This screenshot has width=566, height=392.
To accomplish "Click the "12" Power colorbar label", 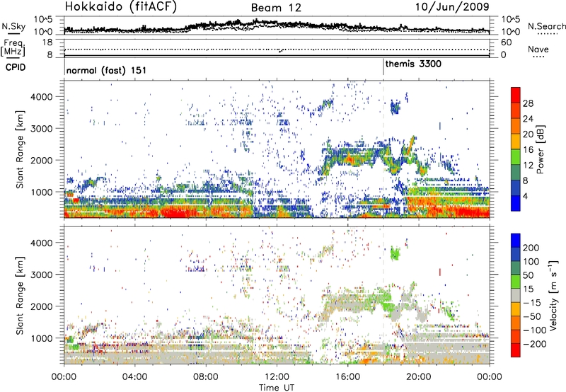I will (528, 165).
